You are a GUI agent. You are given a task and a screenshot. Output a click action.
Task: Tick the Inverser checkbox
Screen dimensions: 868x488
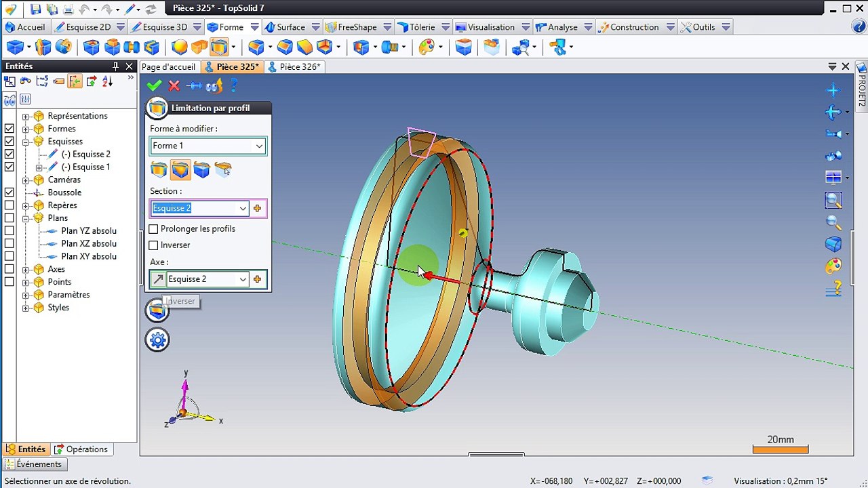(x=153, y=245)
